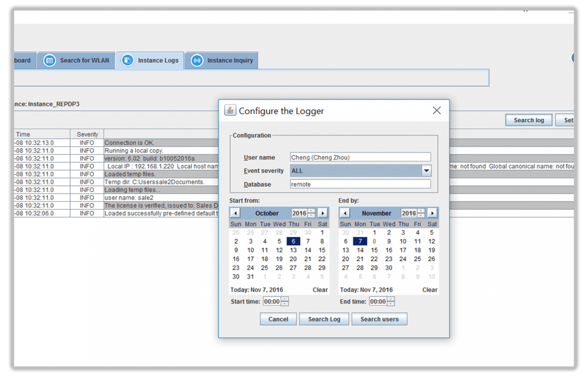Go to next month in End by calendar

point(432,213)
